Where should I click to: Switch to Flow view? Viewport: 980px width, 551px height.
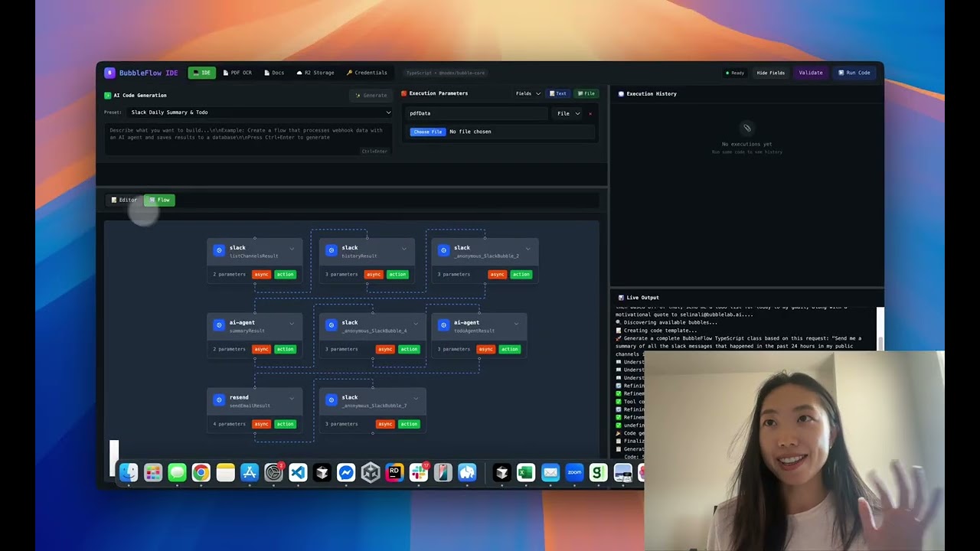159,200
